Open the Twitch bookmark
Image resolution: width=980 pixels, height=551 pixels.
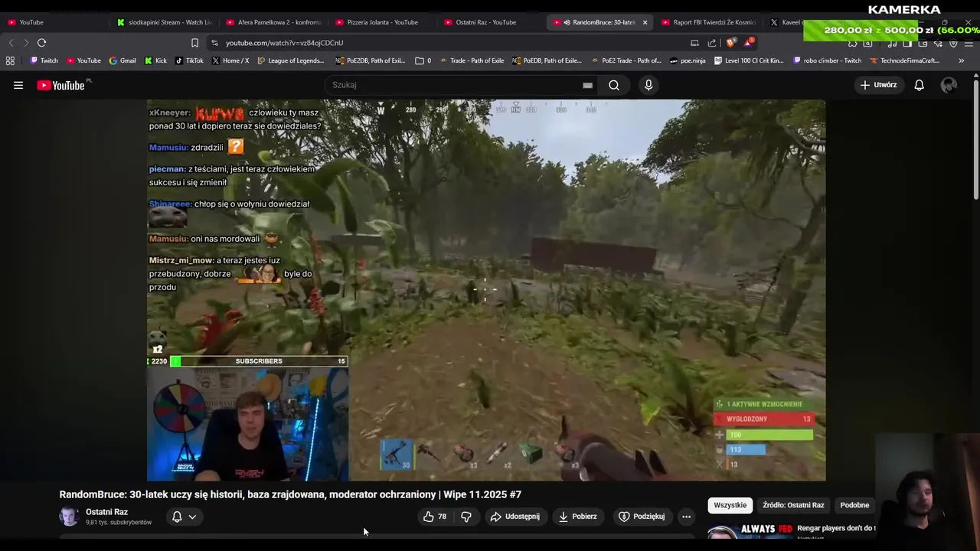pyautogui.click(x=44, y=60)
